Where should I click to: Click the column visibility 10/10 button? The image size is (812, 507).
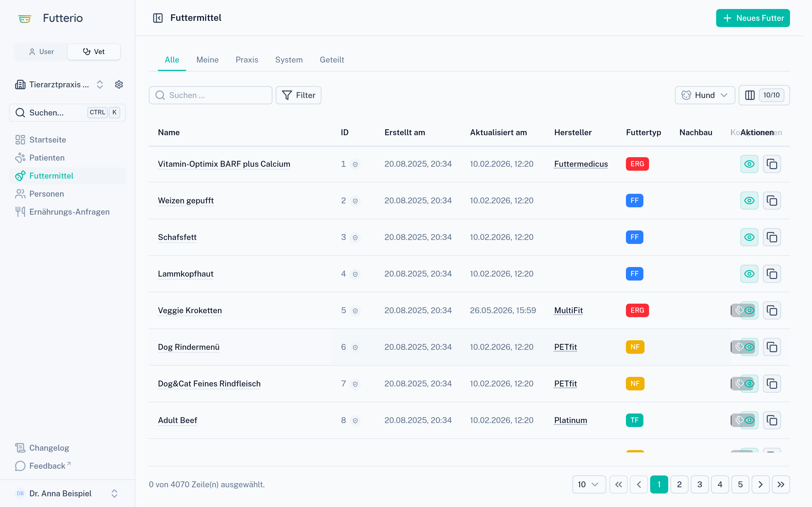coord(764,95)
